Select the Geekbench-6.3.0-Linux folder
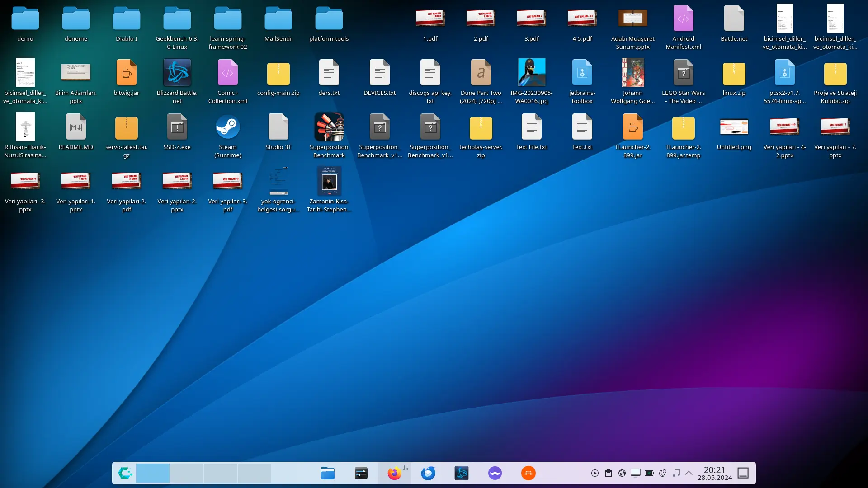 tap(177, 28)
